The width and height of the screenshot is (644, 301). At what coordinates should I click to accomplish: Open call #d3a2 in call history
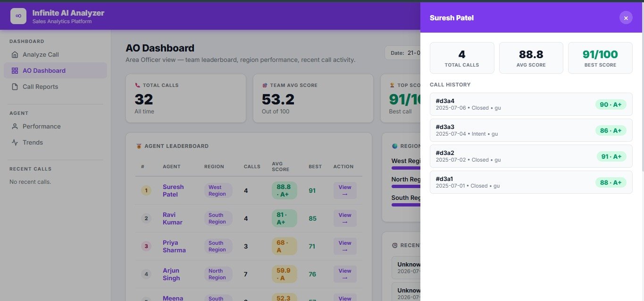[x=531, y=156]
